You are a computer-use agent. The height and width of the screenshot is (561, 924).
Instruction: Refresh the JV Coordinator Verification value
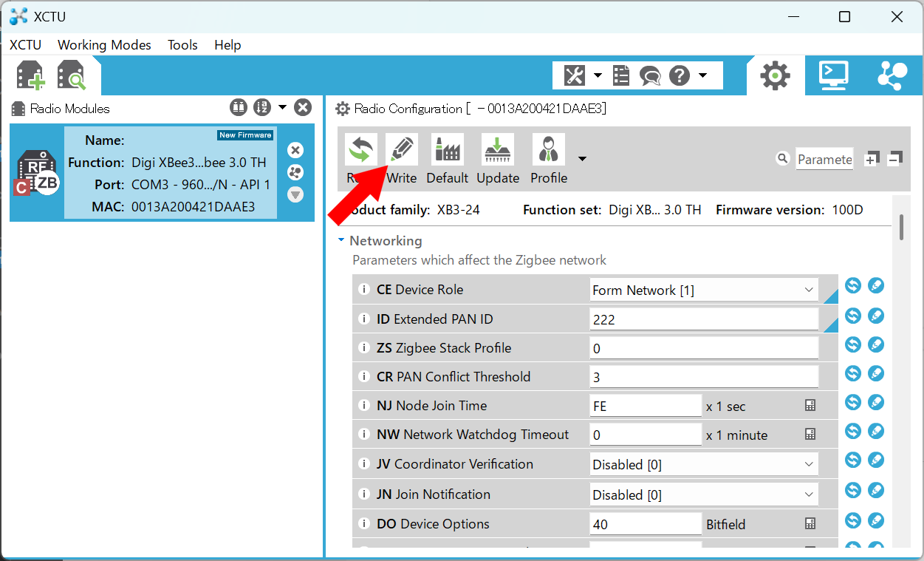(x=853, y=460)
